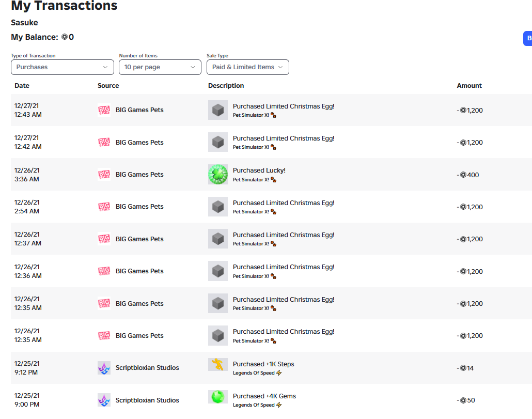Click BIG Games logo on 12:43 AM row

(x=104, y=110)
